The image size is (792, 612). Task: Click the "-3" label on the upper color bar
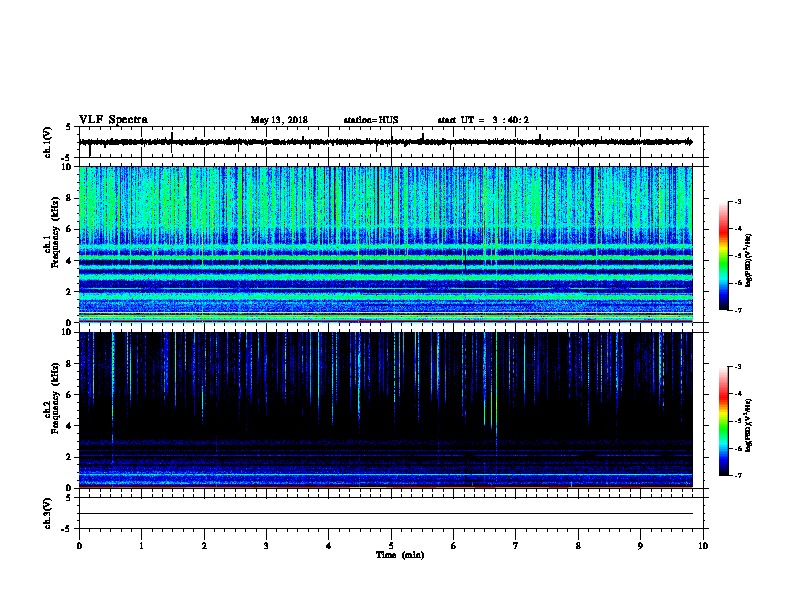[x=737, y=202]
